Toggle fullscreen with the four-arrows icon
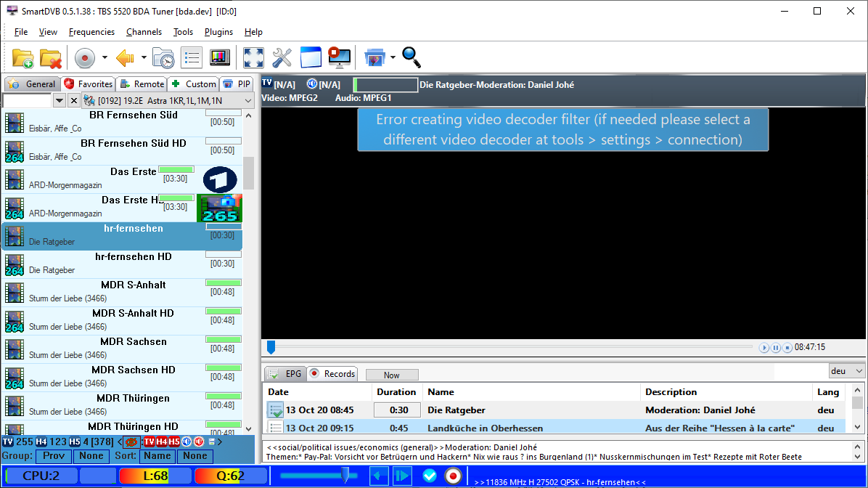The height and width of the screenshot is (488, 868). tap(253, 57)
